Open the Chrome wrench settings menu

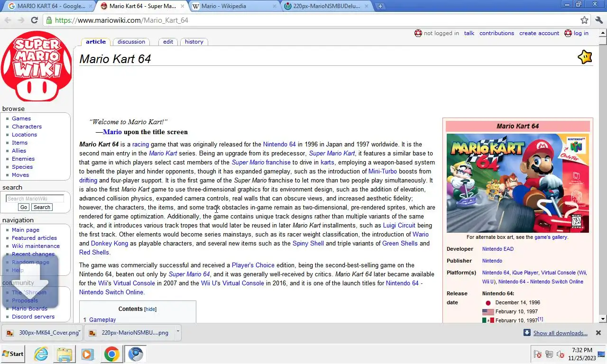pyautogui.click(x=599, y=20)
